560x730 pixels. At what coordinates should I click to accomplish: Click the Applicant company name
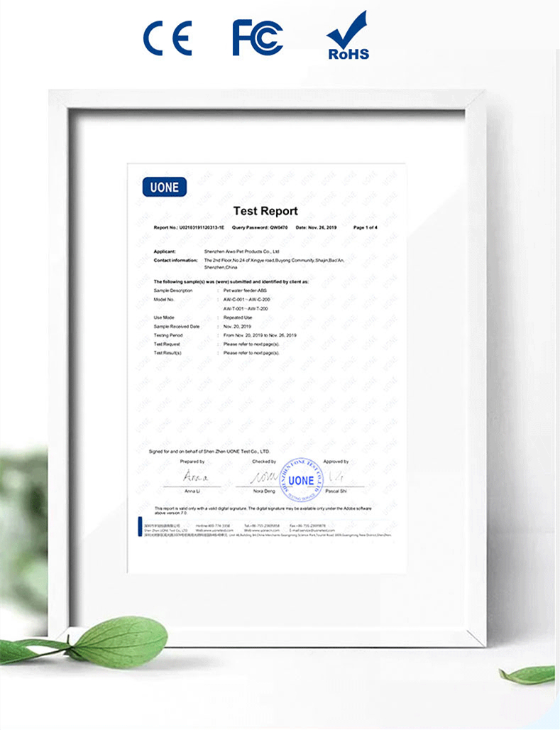click(241, 251)
